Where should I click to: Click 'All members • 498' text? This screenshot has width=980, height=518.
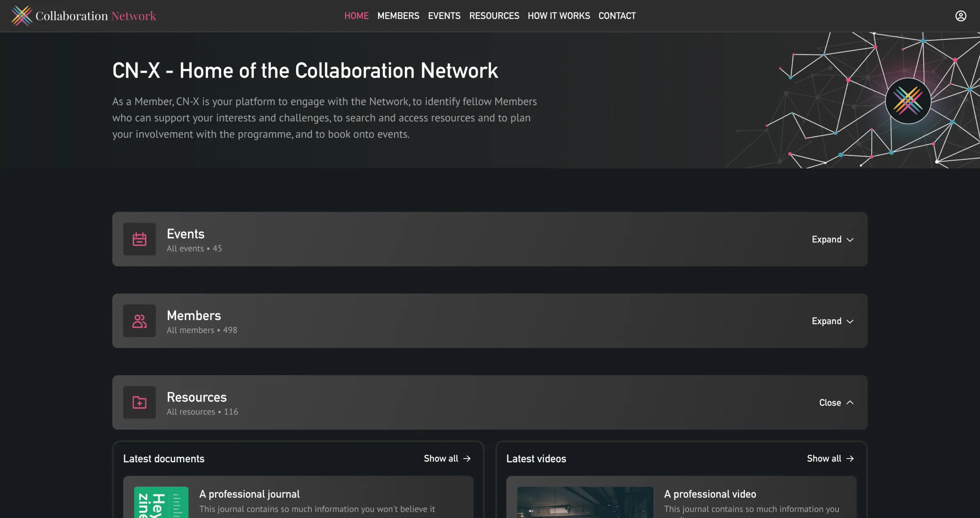click(x=202, y=330)
